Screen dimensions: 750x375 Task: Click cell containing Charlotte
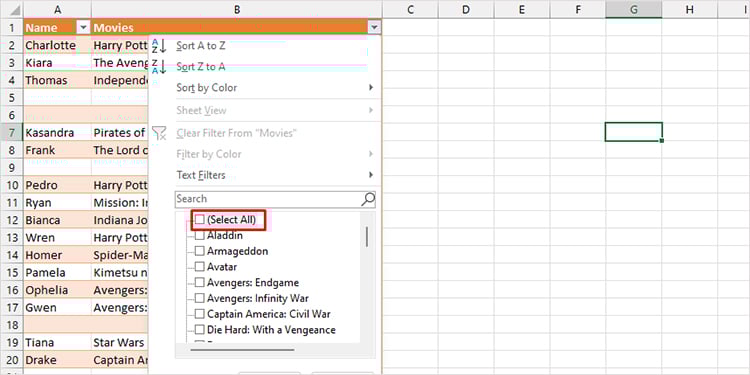click(x=57, y=45)
